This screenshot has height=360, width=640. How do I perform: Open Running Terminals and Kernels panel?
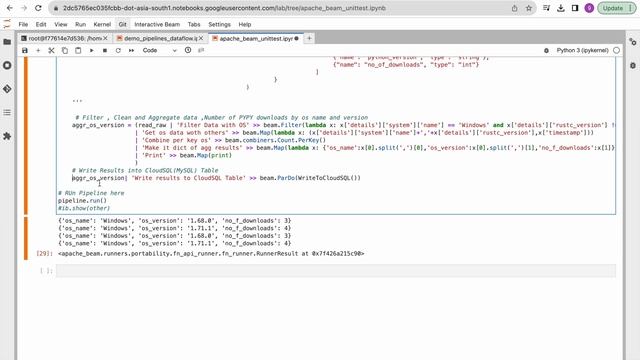[x=7, y=65]
